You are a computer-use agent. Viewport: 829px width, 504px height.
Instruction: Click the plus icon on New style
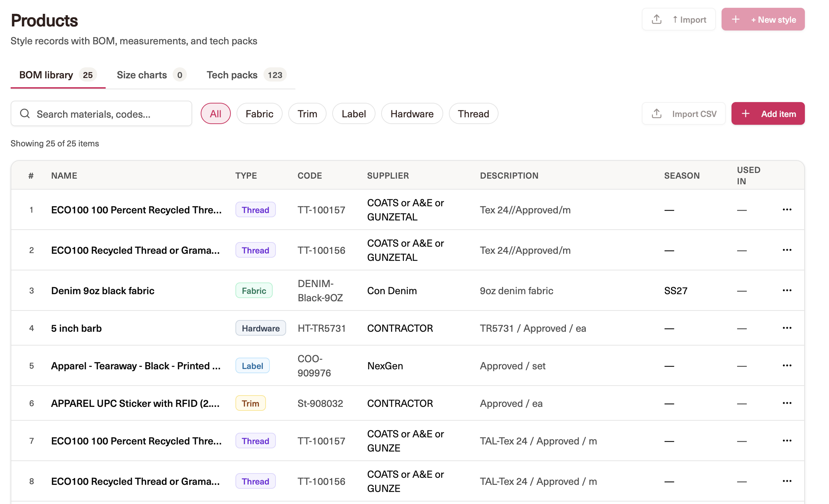[736, 19]
